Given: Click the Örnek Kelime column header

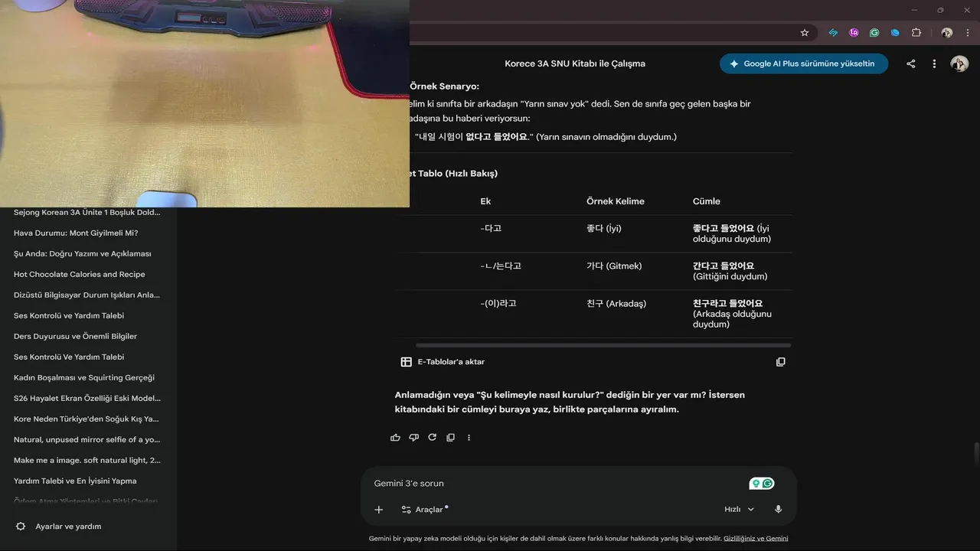Looking at the screenshot, I should click(x=616, y=201).
